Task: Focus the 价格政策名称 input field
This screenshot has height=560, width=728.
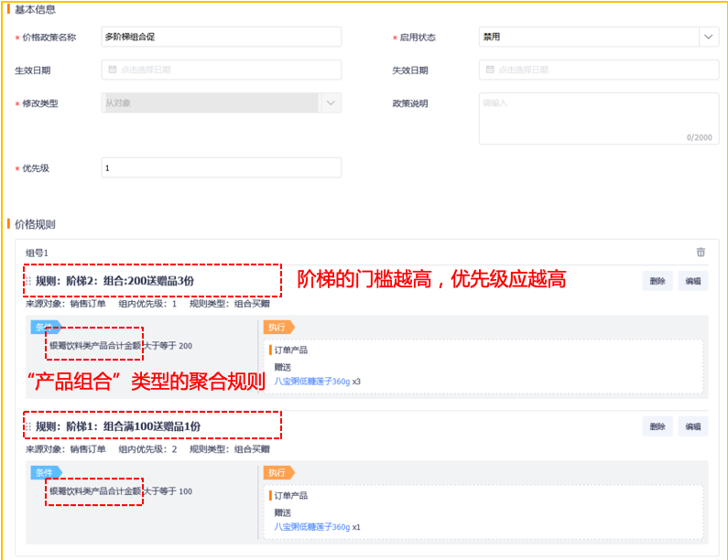Action: [221, 37]
